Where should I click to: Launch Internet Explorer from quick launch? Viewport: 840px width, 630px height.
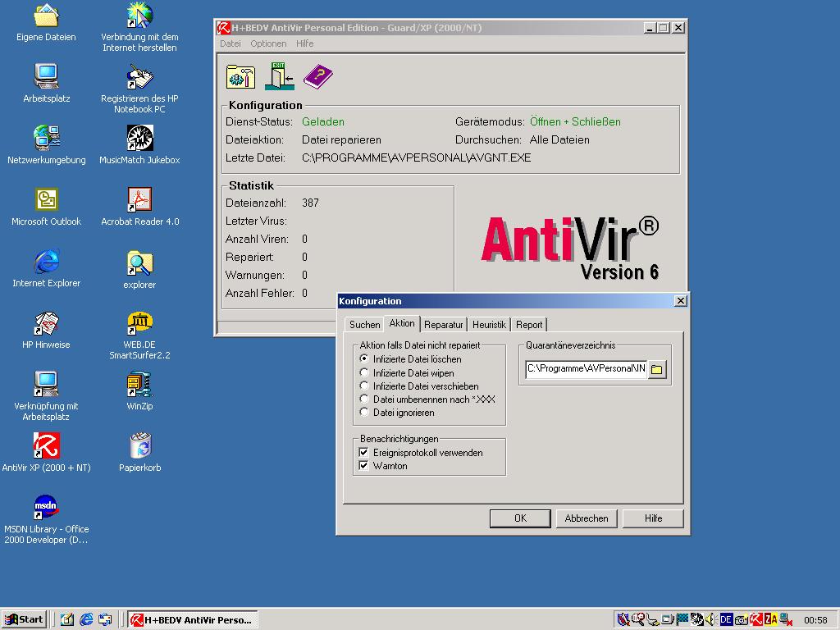tap(86, 619)
